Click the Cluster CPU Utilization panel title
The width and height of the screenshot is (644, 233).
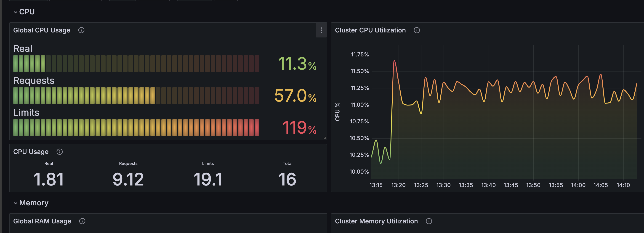pyautogui.click(x=370, y=30)
